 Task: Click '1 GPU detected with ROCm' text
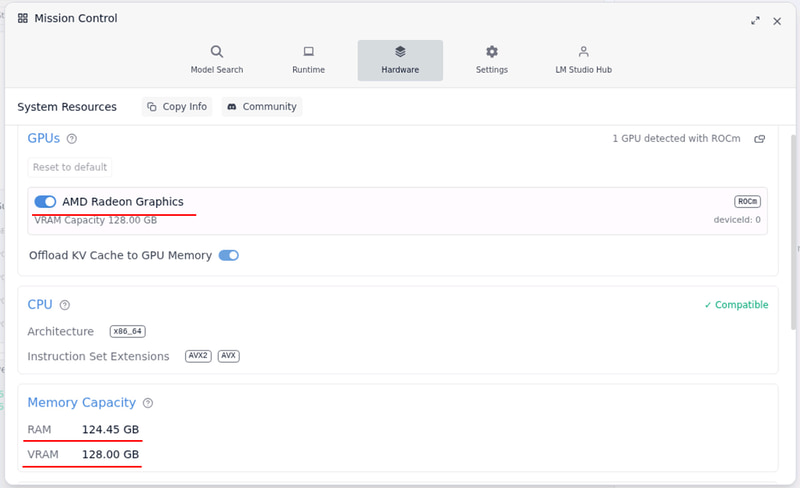(x=676, y=138)
